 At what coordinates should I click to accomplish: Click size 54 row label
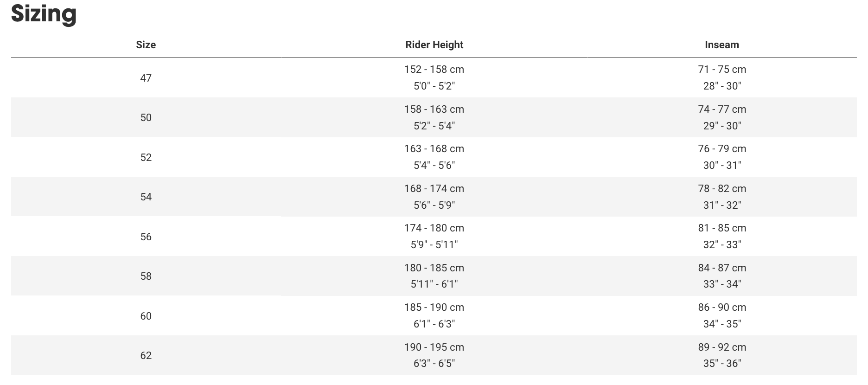[146, 197]
